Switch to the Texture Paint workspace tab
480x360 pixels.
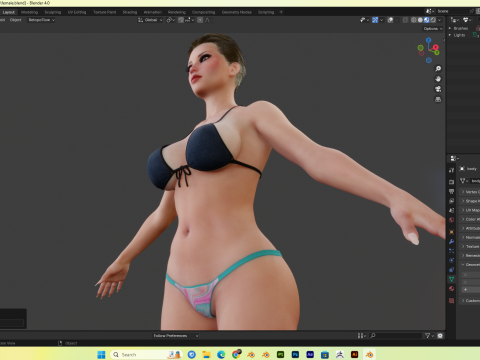(105, 12)
